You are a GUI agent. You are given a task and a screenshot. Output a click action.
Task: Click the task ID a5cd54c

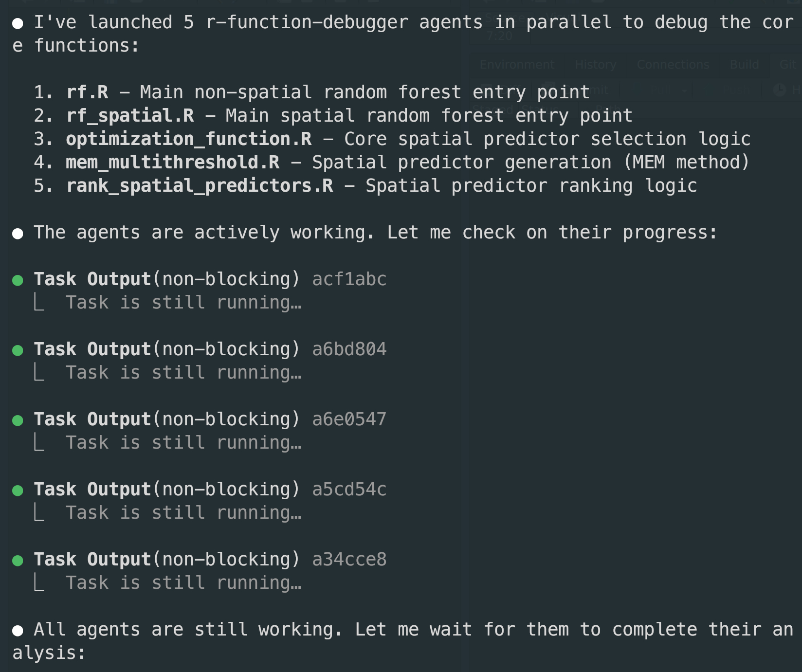pyautogui.click(x=349, y=490)
